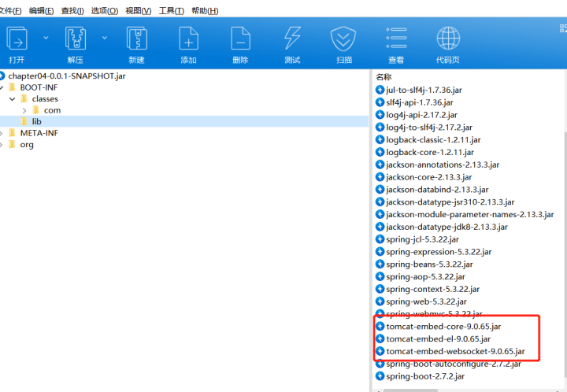
Task: Select the META-INF folder in tree
Action: 39,133
